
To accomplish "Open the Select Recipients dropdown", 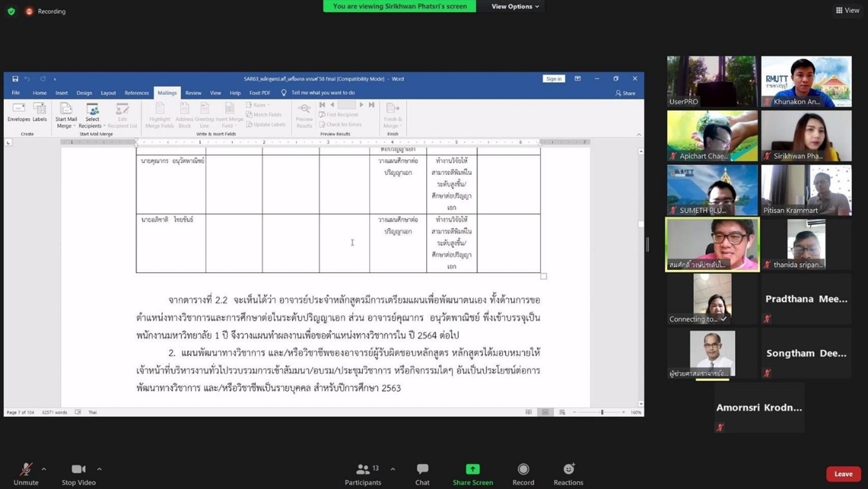I will [x=92, y=115].
